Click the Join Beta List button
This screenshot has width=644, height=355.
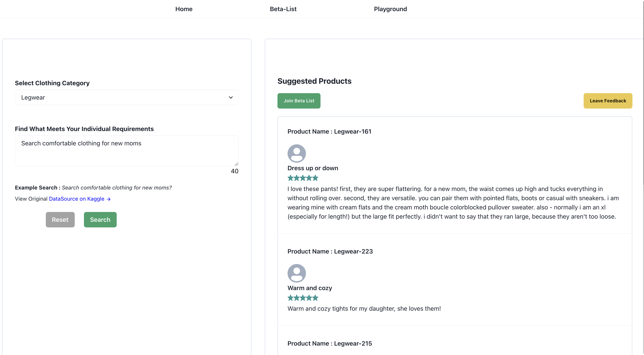tap(299, 101)
